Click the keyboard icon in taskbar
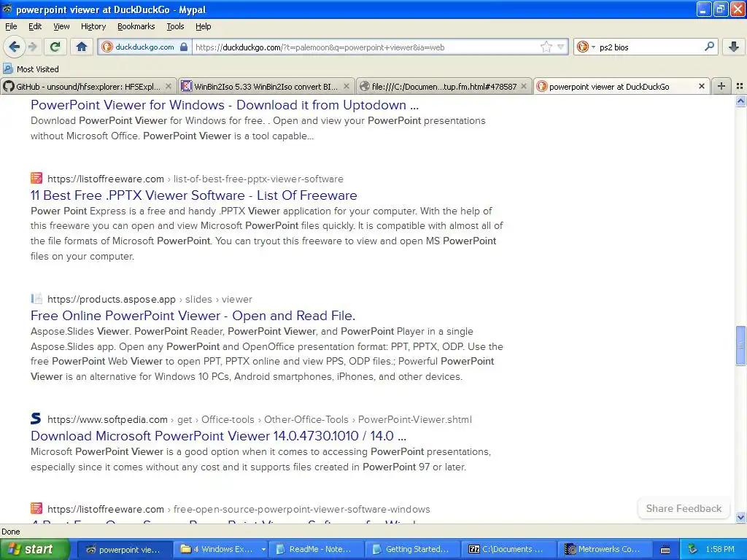The width and height of the screenshot is (747, 560). tap(665, 550)
